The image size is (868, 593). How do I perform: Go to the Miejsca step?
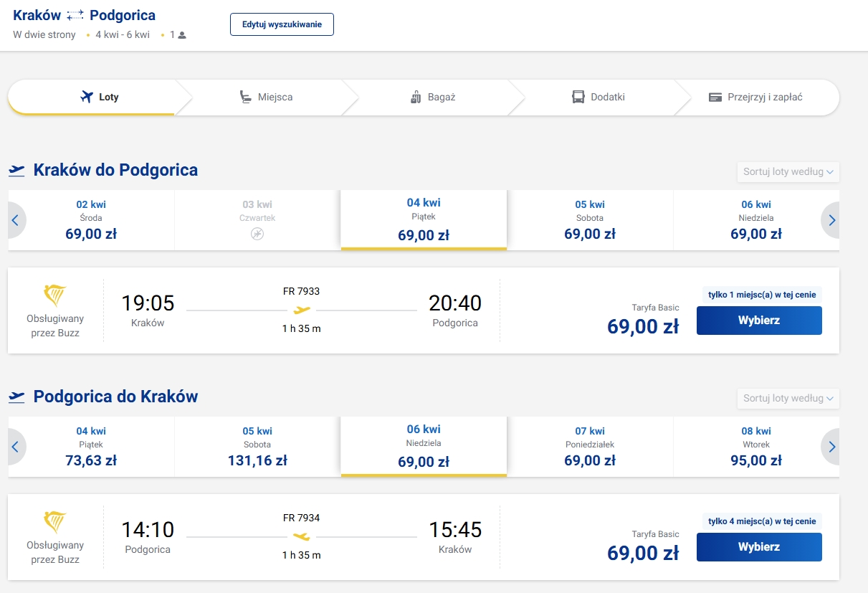pyautogui.click(x=266, y=97)
